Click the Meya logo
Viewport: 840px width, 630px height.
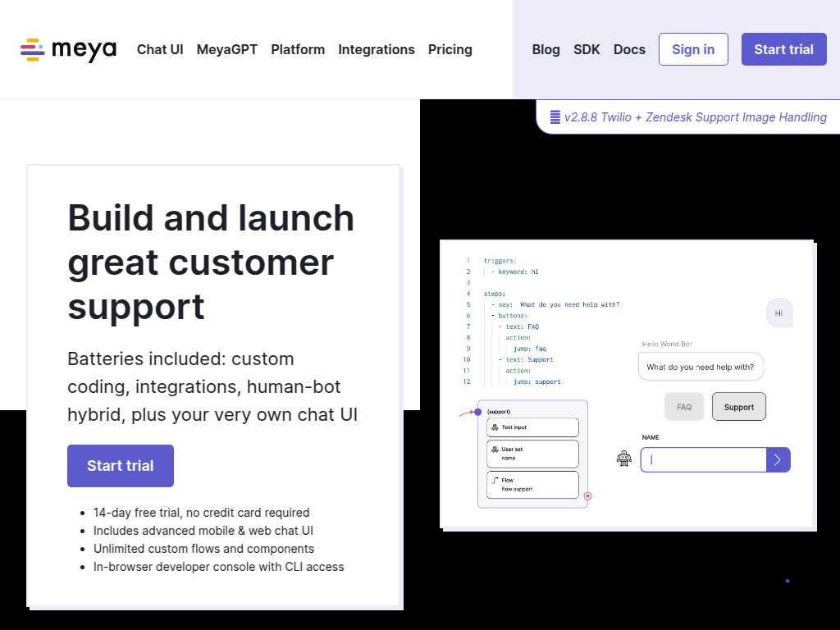click(x=69, y=50)
